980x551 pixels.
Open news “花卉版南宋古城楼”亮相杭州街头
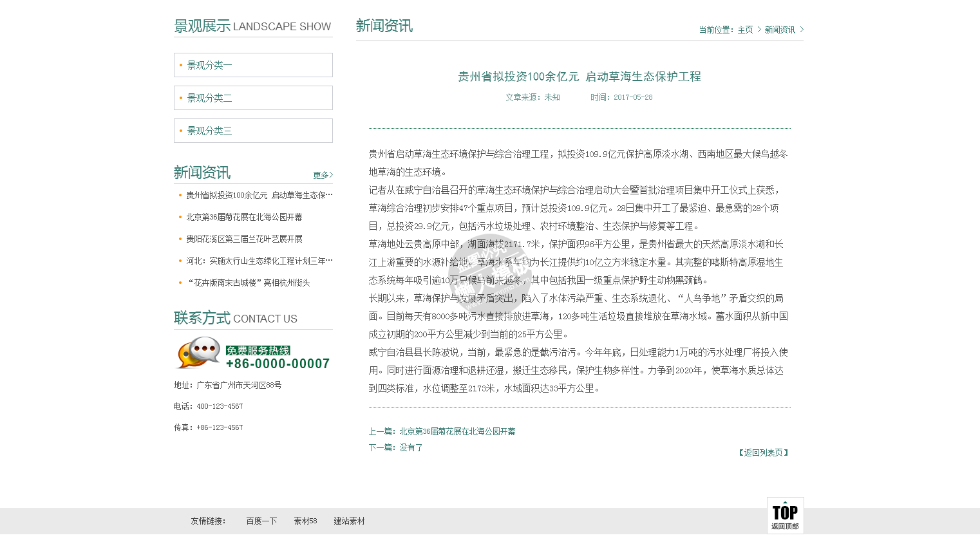click(x=249, y=283)
